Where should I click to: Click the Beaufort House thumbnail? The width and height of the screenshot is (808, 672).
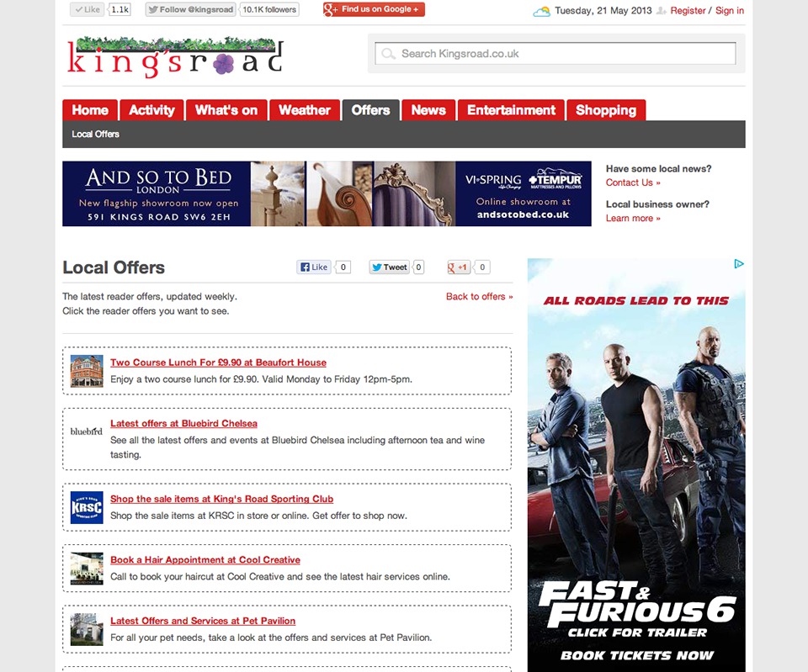coord(87,371)
